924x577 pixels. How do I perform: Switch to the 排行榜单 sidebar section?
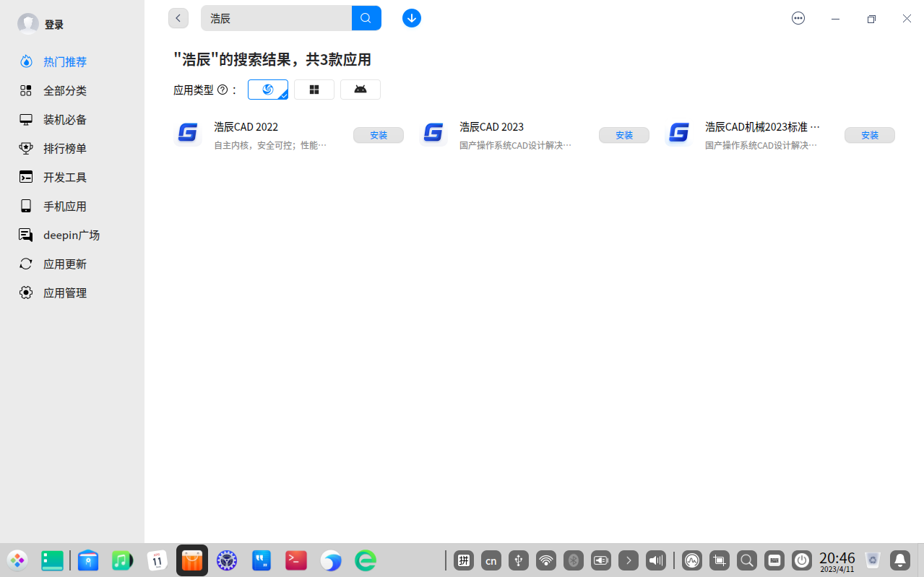(64, 148)
